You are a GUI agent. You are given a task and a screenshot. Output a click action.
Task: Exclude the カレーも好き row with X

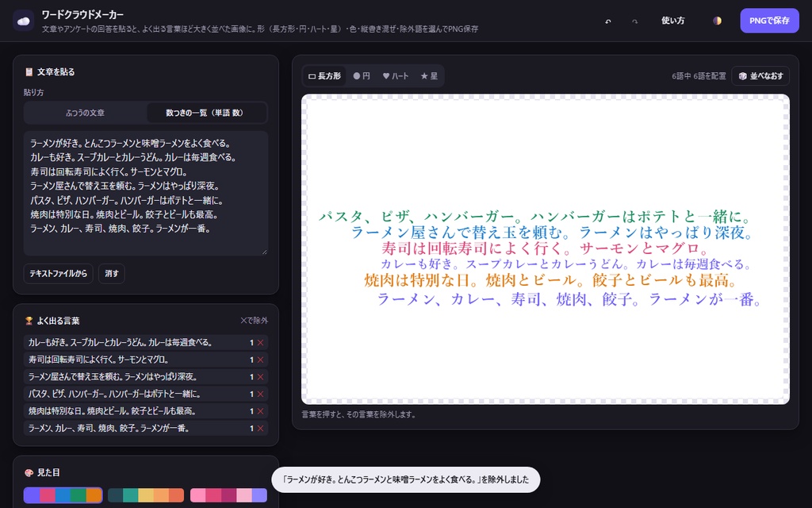coord(260,343)
